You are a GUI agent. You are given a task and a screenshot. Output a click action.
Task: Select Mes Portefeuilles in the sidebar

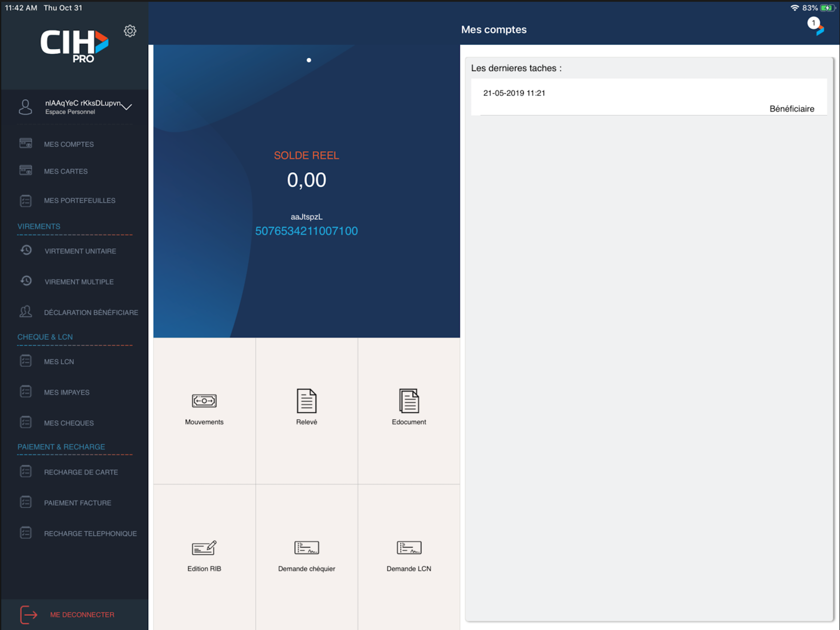pos(79,201)
